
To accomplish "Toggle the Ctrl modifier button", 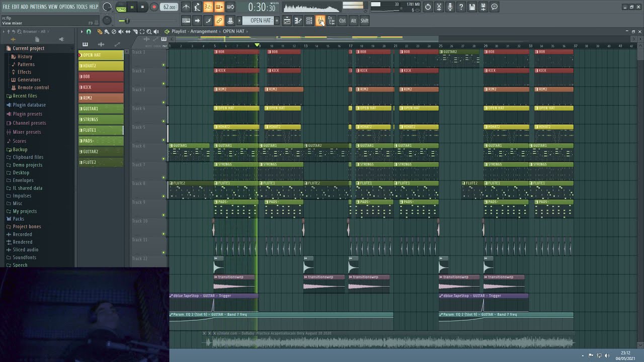I will pos(342,21).
